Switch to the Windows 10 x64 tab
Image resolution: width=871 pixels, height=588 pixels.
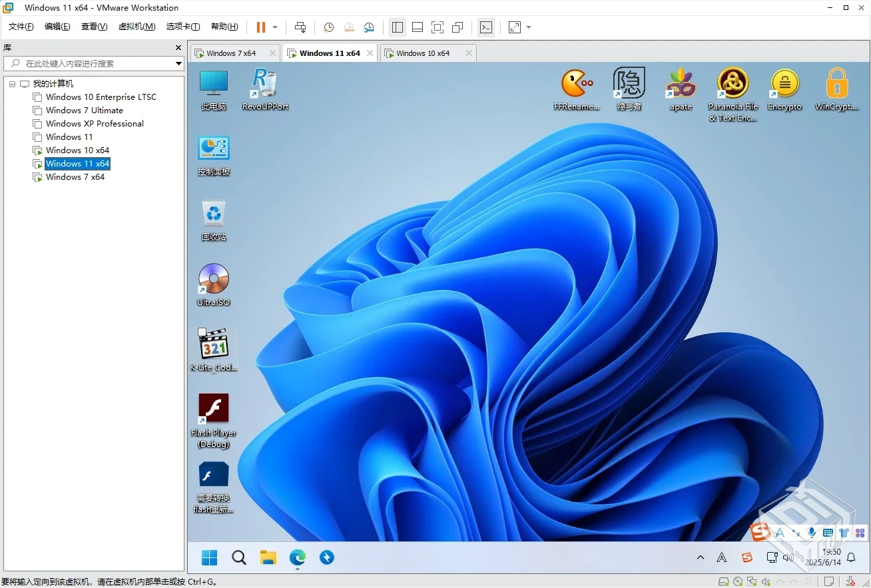(423, 53)
